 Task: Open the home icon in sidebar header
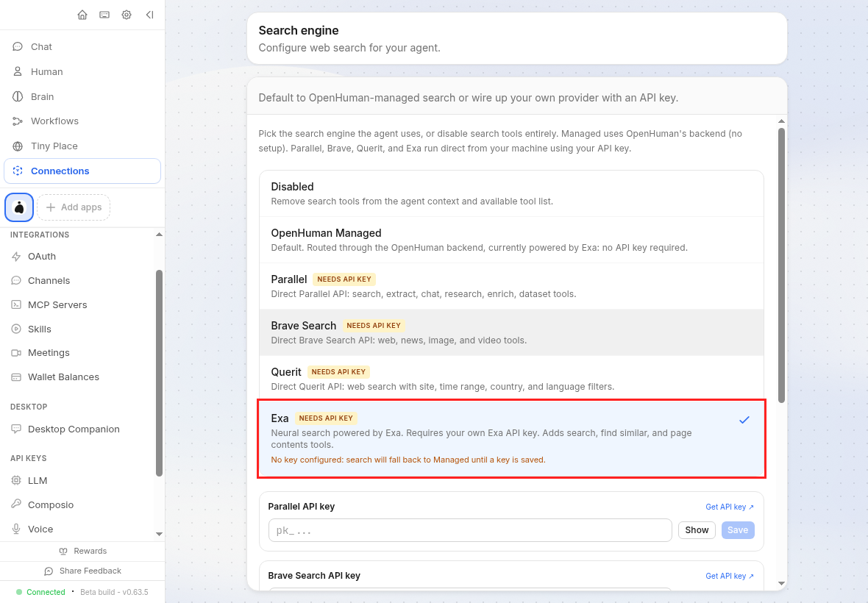pyautogui.click(x=82, y=15)
